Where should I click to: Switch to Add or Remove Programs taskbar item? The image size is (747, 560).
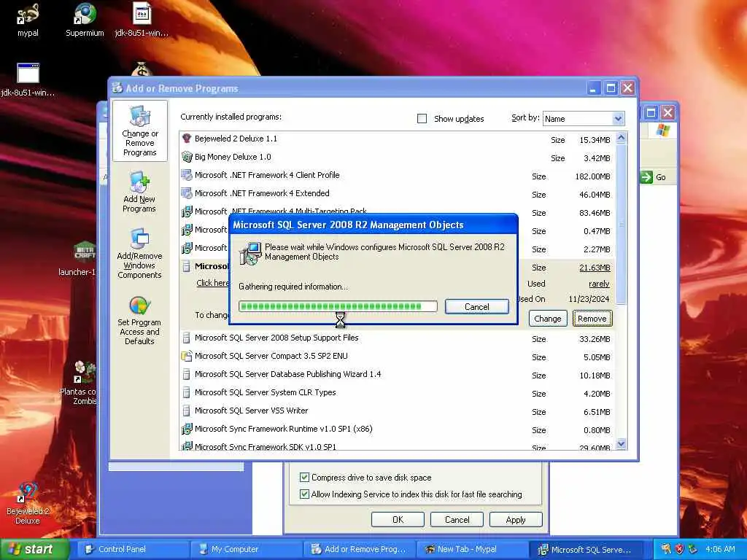359,549
